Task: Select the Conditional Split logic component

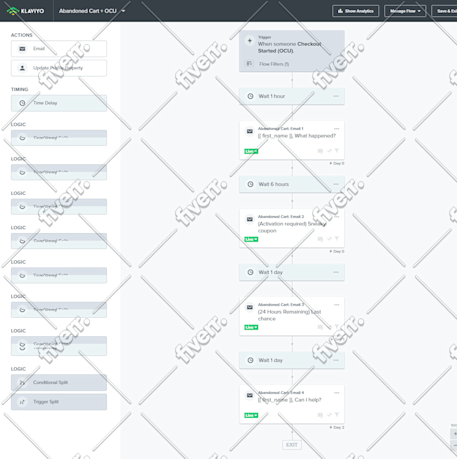Action: pyautogui.click(x=59, y=382)
